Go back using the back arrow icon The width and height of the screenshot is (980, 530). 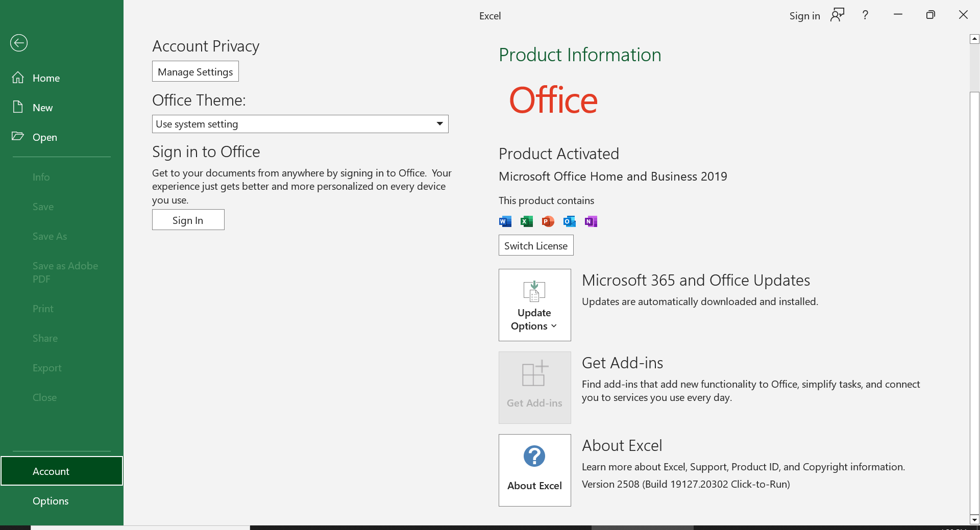tap(19, 43)
